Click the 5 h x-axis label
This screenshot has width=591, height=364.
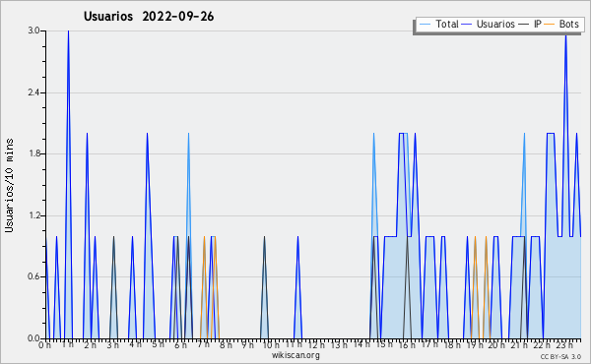pos(158,344)
